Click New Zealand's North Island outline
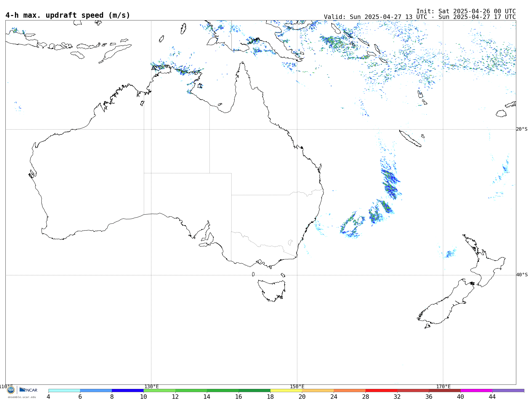This screenshot has width=532, height=400. [484, 261]
